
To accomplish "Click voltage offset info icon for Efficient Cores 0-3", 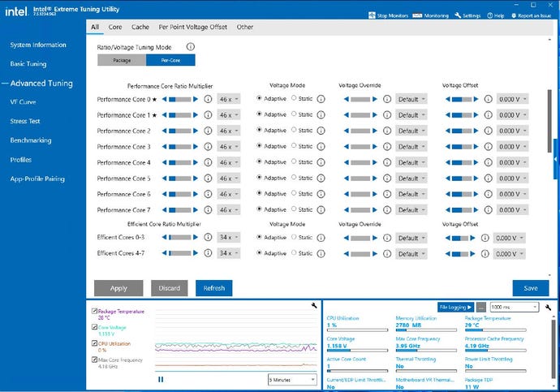I will coord(485,238).
